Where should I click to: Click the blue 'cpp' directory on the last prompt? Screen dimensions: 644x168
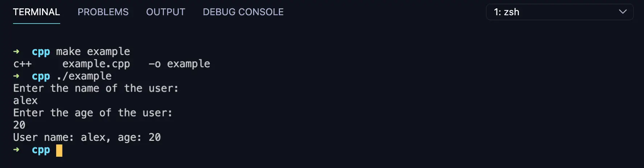coord(41,150)
